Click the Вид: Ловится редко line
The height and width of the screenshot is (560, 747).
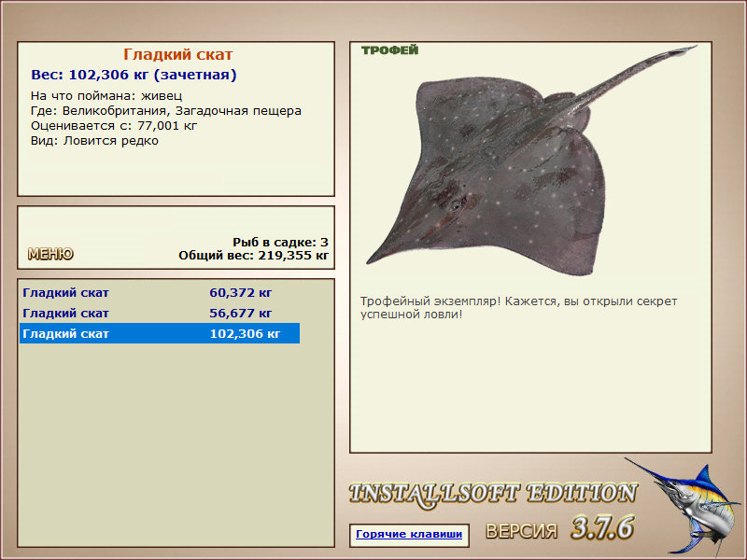(x=94, y=141)
